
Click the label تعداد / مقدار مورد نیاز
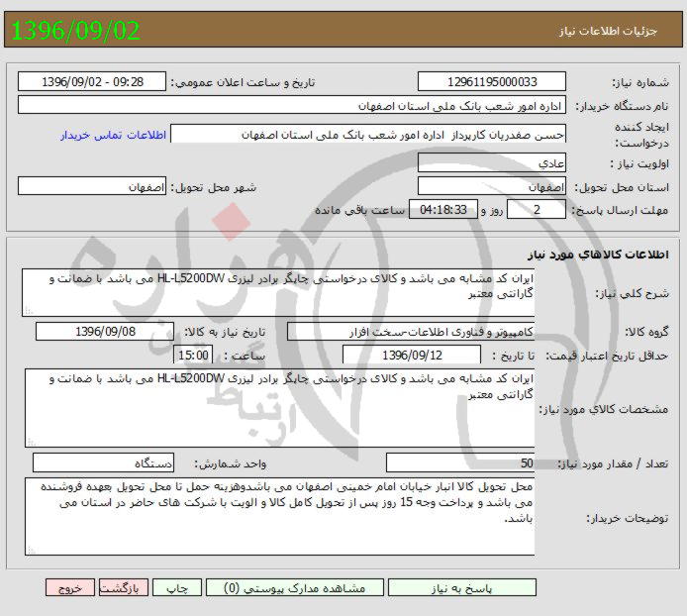pos(613,463)
